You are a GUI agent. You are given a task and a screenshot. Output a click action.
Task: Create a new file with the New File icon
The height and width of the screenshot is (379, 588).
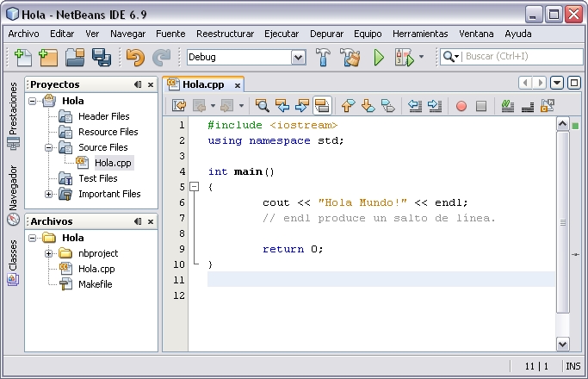23,58
